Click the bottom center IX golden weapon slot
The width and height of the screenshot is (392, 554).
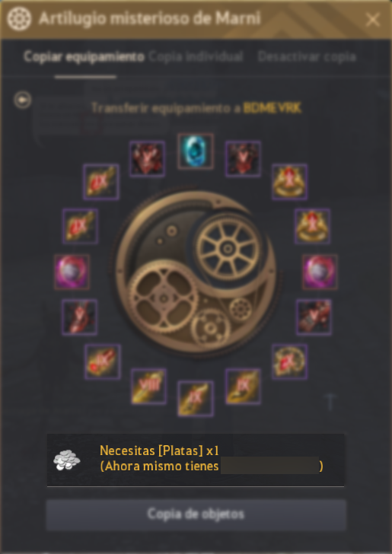[196, 399]
